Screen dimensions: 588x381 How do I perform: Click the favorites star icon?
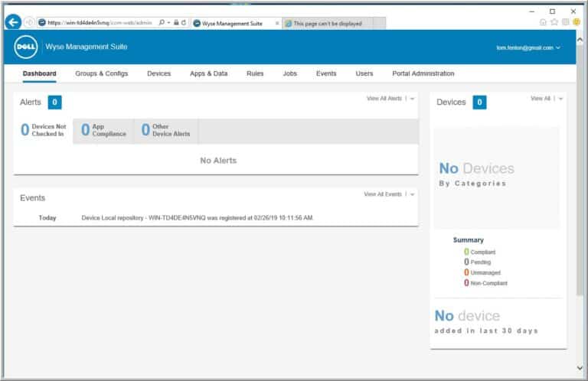[554, 22]
